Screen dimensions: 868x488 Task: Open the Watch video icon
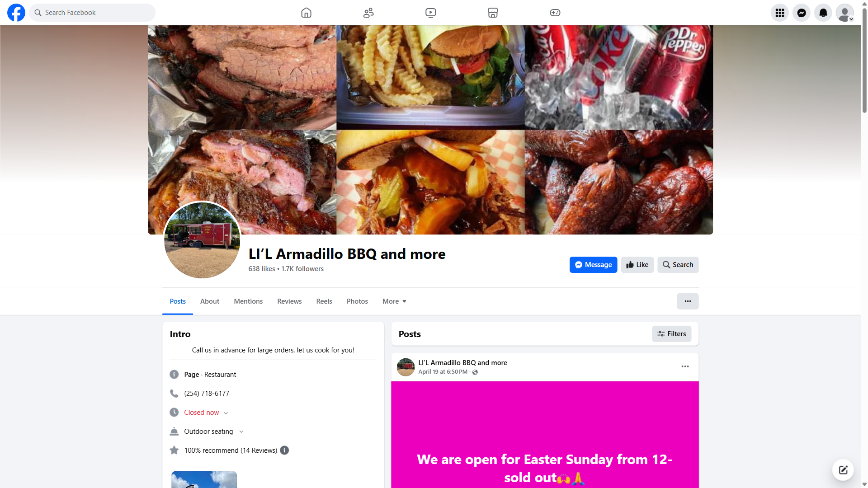431,13
